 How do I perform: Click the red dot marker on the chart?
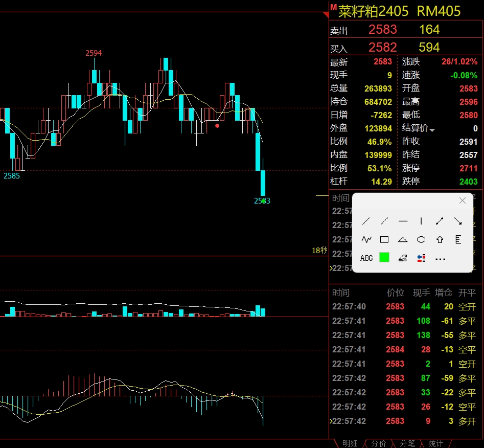coord(217,126)
